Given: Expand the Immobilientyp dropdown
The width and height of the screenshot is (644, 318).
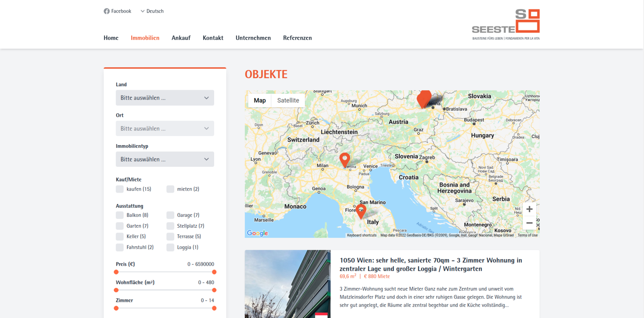Looking at the screenshot, I should click(x=165, y=159).
